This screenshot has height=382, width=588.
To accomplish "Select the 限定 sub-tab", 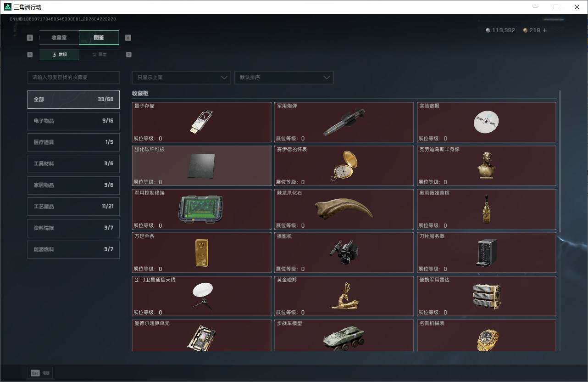I will [99, 55].
